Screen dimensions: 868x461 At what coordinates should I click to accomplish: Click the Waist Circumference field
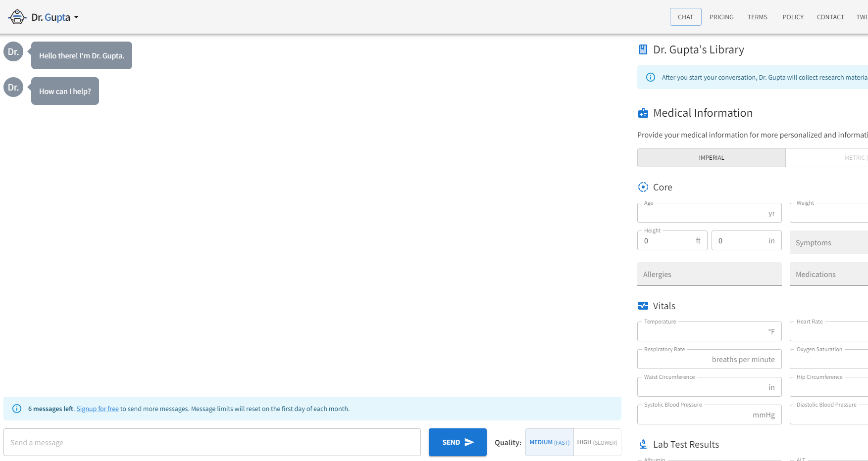click(x=710, y=387)
